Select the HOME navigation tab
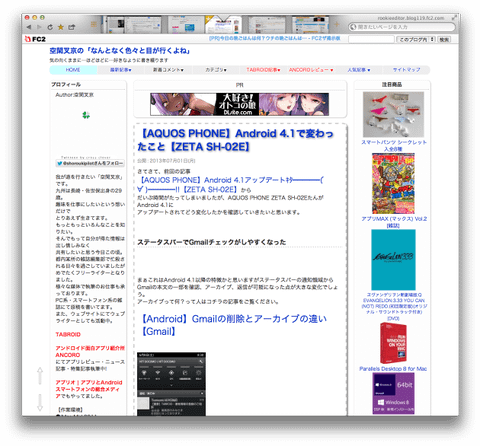480x446 pixels. [x=73, y=70]
